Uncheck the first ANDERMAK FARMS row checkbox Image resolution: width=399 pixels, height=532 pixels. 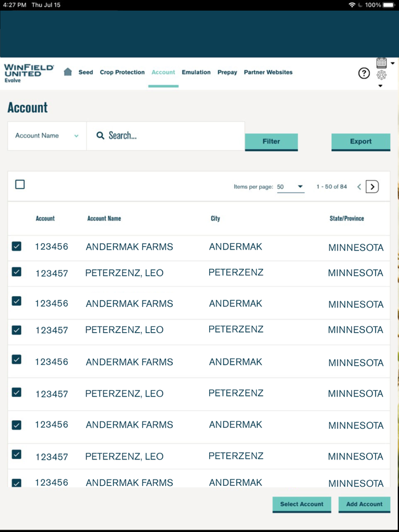17,246
